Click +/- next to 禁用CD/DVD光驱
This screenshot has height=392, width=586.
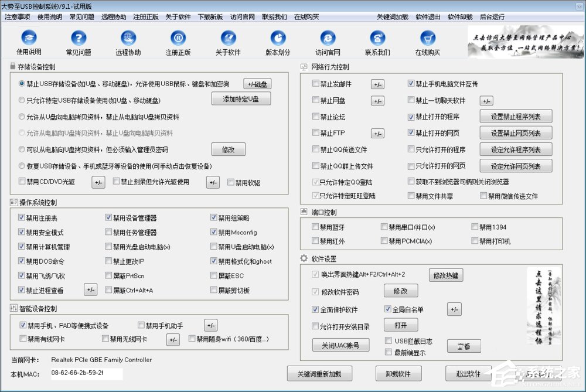pyautogui.click(x=98, y=182)
